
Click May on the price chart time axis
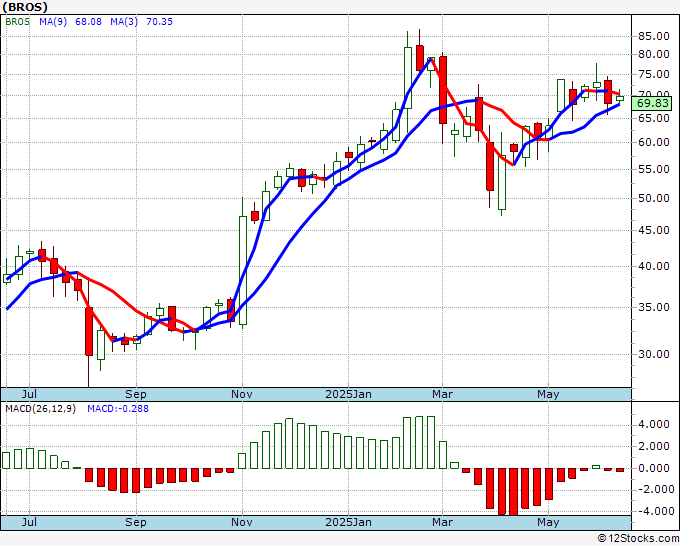coord(548,394)
